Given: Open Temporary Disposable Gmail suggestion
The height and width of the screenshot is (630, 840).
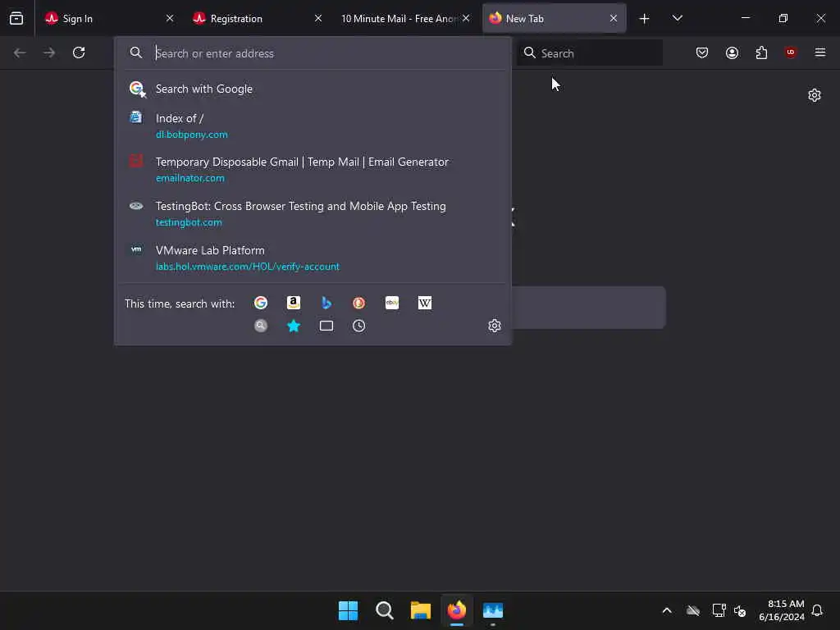Looking at the screenshot, I should click(x=313, y=169).
